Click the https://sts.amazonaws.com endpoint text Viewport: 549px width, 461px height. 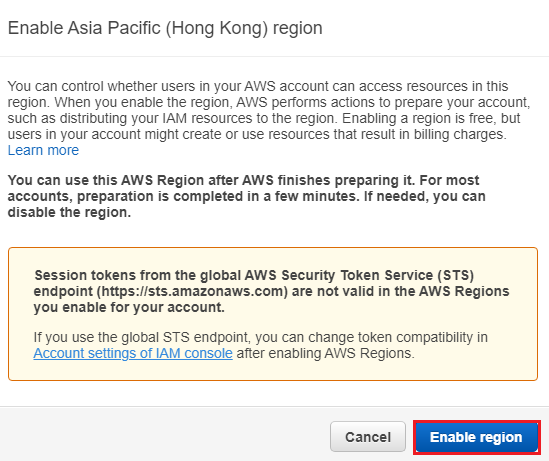[192, 291]
